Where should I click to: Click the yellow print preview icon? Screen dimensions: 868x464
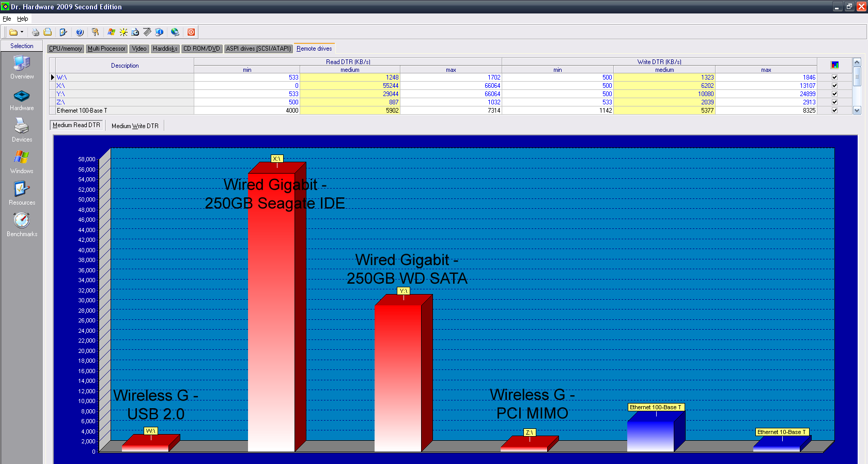pyautogui.click(x=48, y=32)
